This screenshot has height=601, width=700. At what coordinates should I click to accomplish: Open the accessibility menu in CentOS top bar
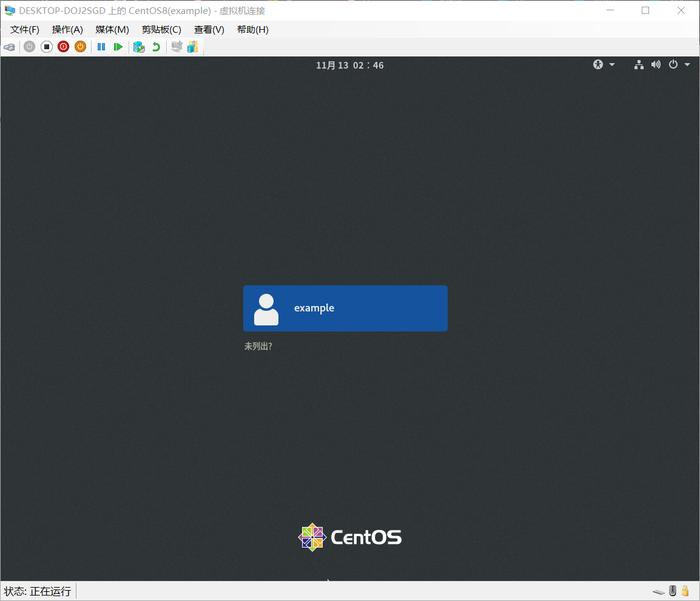click(598, 65)
